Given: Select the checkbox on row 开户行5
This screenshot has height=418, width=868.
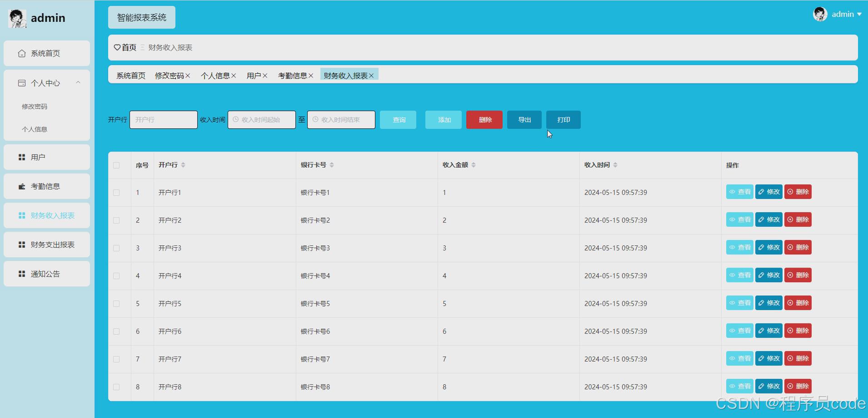Looking at the screenshot, I should [x=117, y=304].
